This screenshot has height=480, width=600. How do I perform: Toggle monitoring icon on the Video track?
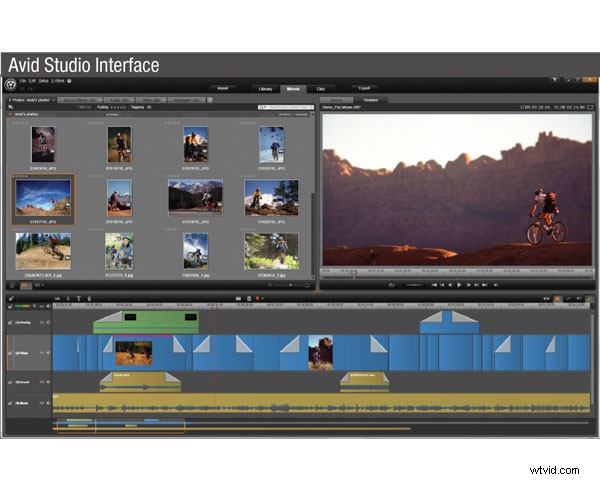tap(42, 353)
